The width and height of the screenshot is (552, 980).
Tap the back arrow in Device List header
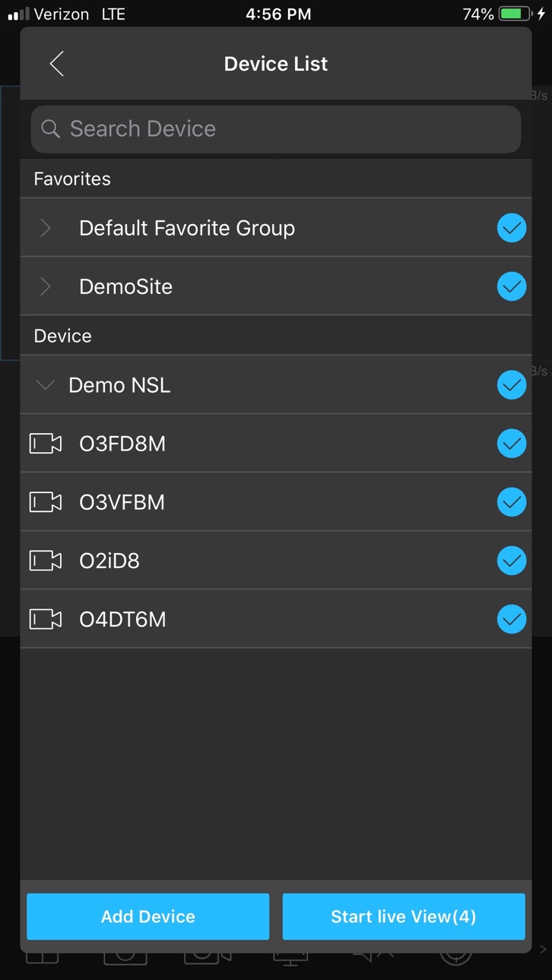[x=56, y=64]
